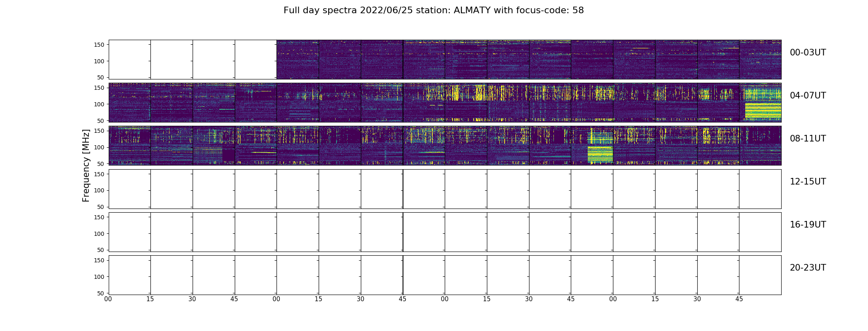Viewport: 868px width, 331px height.
Task: Click the bright yellow burst ending the 04-07UT row
Action: point(763,103)
